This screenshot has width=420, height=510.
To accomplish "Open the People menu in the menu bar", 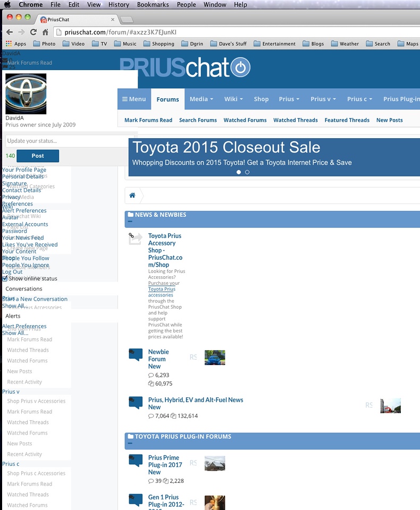I will click(186, 5).
